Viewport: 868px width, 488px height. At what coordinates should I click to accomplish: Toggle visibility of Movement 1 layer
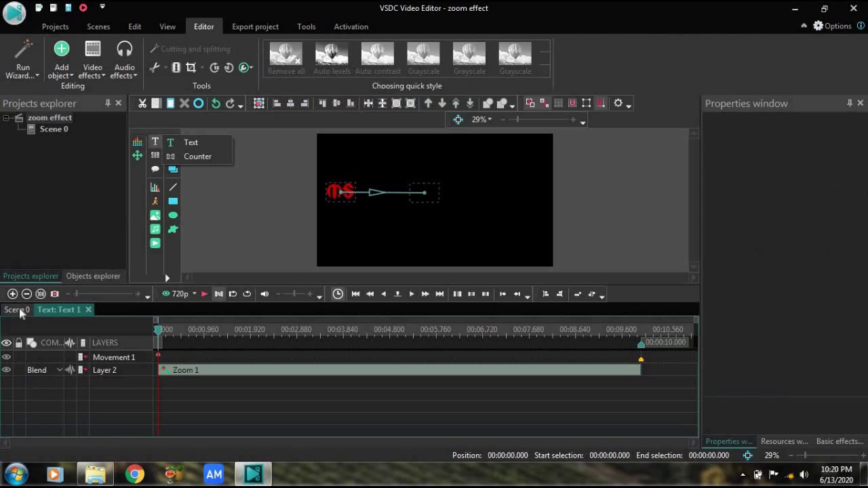click(6, 357)
